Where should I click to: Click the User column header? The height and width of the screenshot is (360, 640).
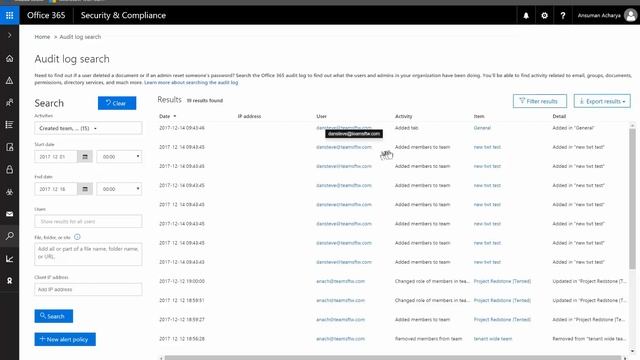pyautogui.click(x=321, y=116)
